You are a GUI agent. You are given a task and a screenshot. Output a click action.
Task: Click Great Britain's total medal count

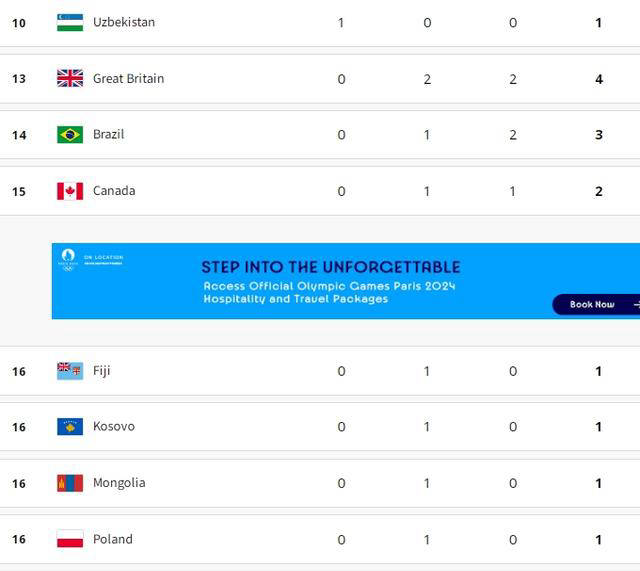coord(599,79)
